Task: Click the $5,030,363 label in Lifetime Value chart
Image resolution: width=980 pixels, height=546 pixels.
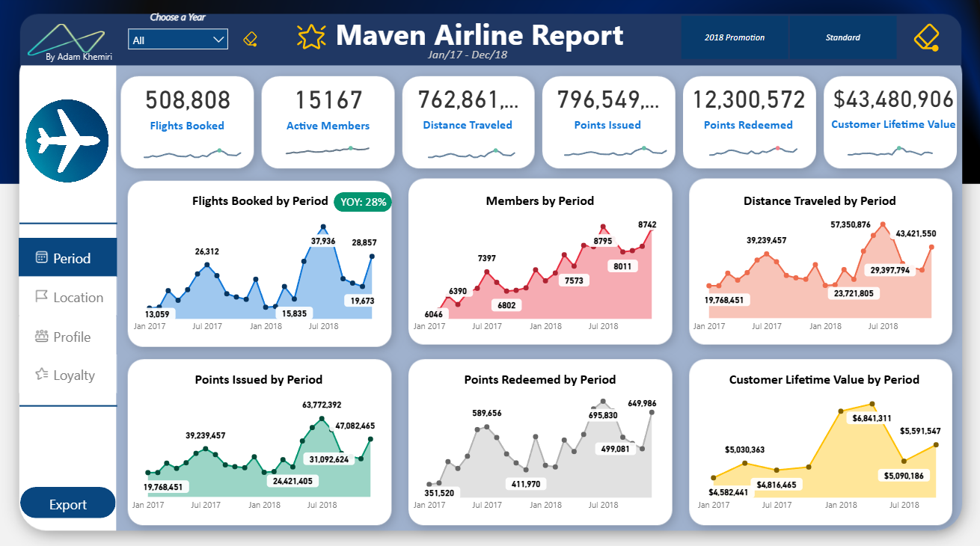Action: point(744,450)
